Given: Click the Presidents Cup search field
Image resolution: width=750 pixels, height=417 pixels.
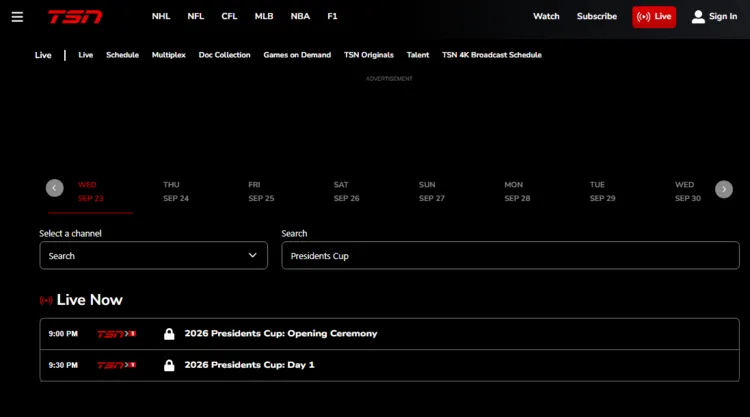Looking at the screenshot, I should 510,255.
